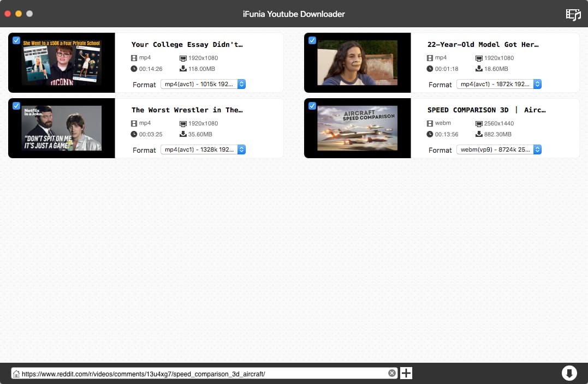588x384 pixels.
Task: Click the home icon beside the URL
Action: tap(16, 374)
